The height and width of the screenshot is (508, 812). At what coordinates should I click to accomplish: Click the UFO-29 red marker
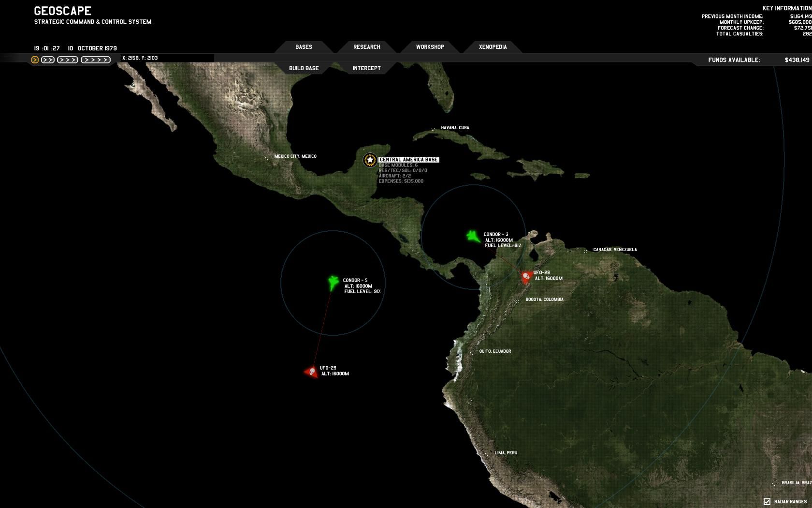pos(312,372)
